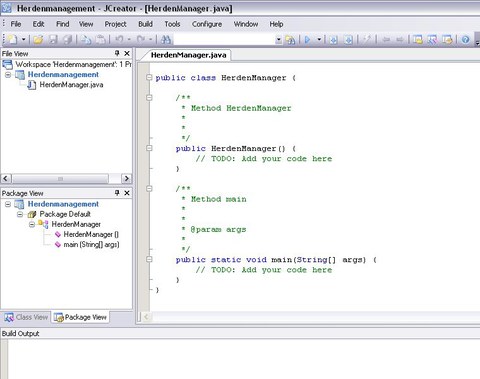Screen dimensions: 480x379
Task: Collapse Herdenmanagement node in Package View
Action: tap(8, 204)
